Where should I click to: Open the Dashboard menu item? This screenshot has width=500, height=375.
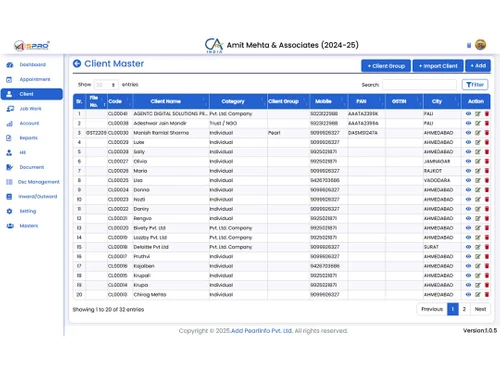(x=32, y=65)
